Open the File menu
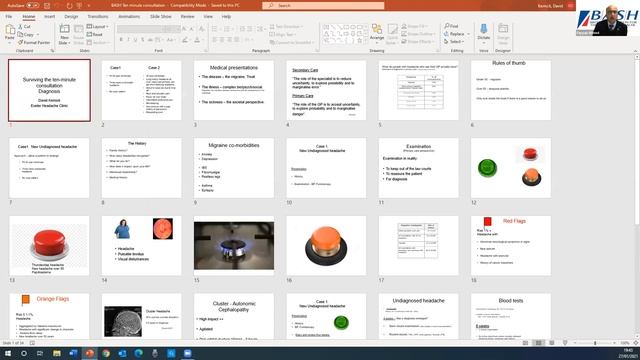This screenshot has height=360, width=640. pos(9,16)
